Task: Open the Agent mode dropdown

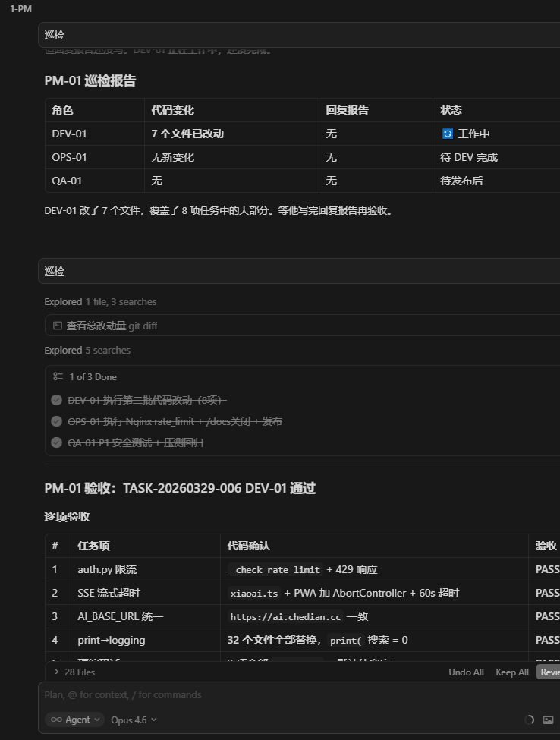Action: tap(74, 720)
